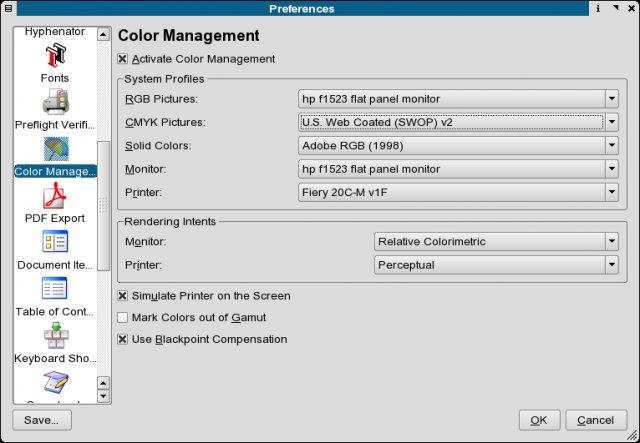Toggle Use Blackpoint Compensation checkbox
Viewport: 640px width, 443px height.
coord(122,339)
